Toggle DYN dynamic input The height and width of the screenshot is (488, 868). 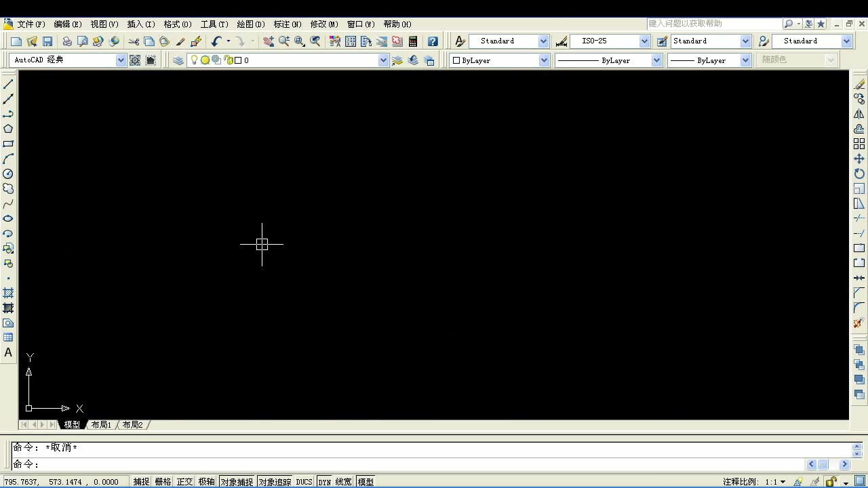(324, 482)
